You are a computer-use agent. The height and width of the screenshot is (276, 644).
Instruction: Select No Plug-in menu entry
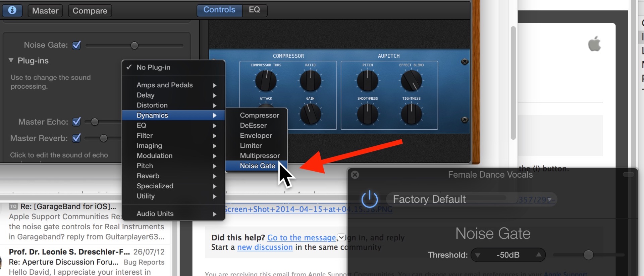point(173,67)
